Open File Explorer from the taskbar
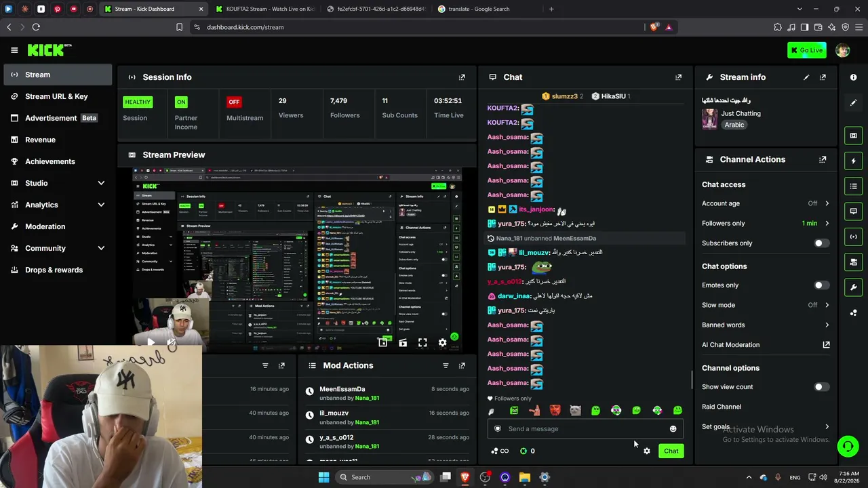Screen dimensions: 868x488 tap(524, 477)
